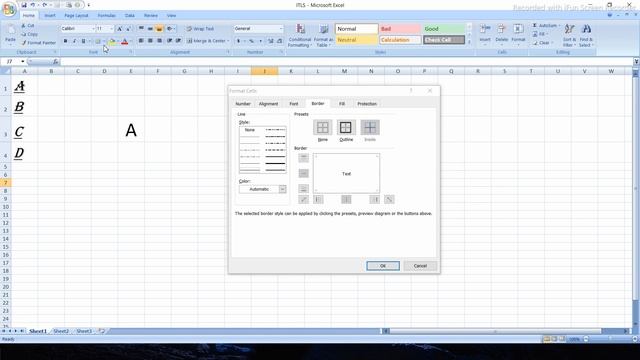Toggle Bold formatting
Screen dimensions: 640x360
click(65, 41)
